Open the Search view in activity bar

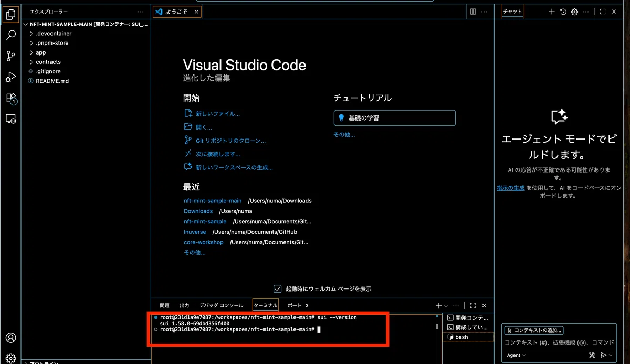(10, 35)
